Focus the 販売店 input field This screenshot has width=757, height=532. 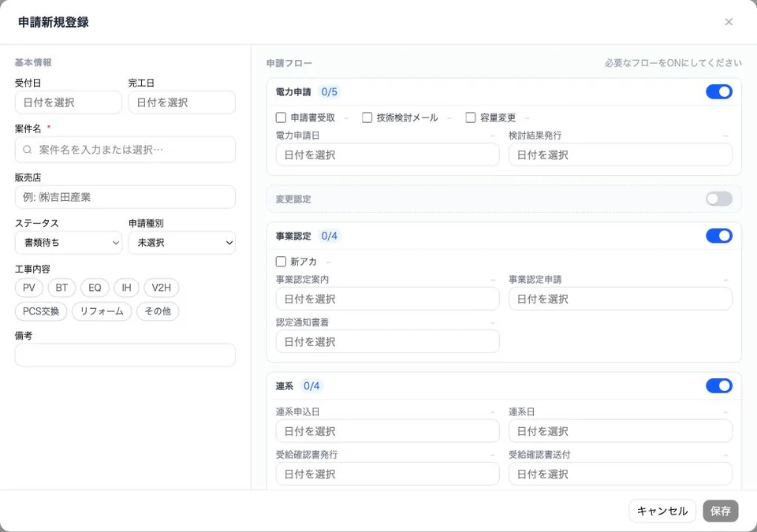pos(125,197)
